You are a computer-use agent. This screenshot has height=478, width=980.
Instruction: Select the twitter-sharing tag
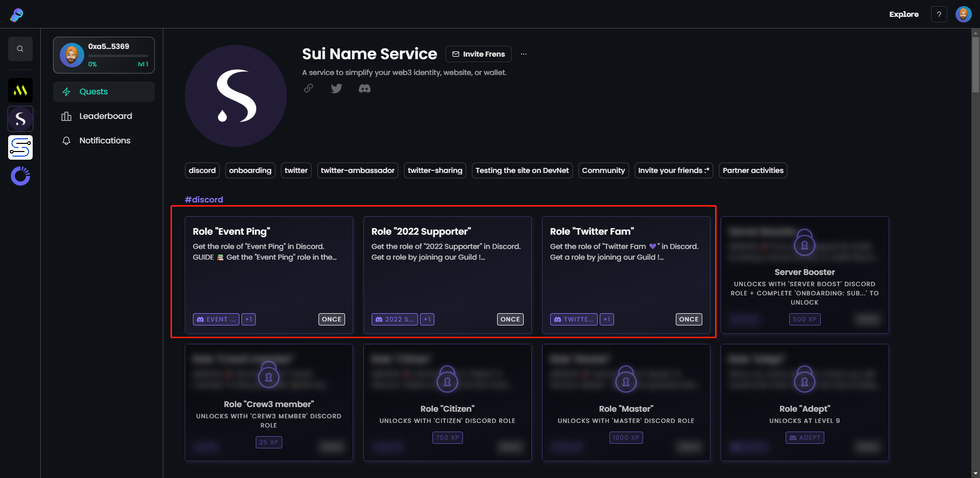(x=435, y=170)
